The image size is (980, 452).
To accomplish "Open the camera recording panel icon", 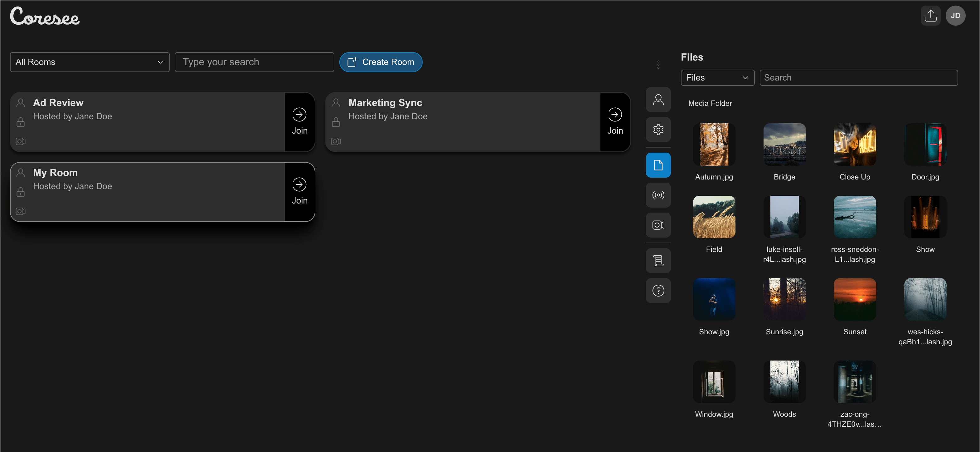I will pyautogui.click(x=658, y=225).
